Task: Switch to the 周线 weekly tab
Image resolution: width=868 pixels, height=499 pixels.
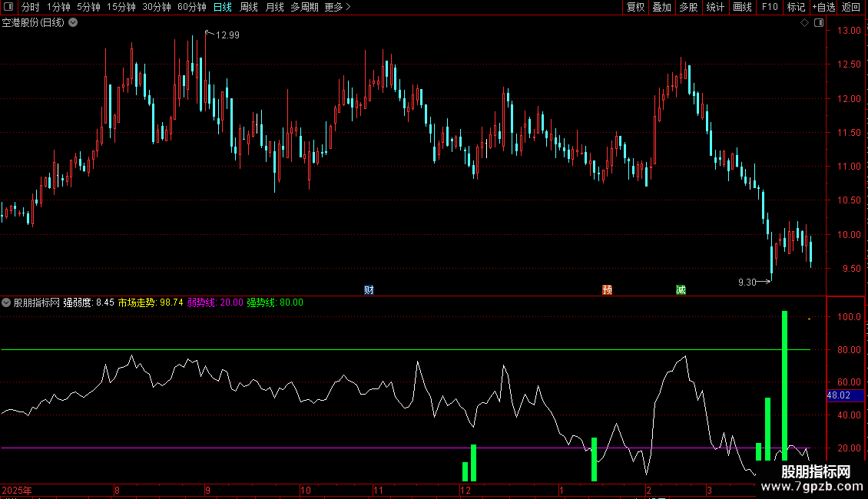Action: click(249, 8)
